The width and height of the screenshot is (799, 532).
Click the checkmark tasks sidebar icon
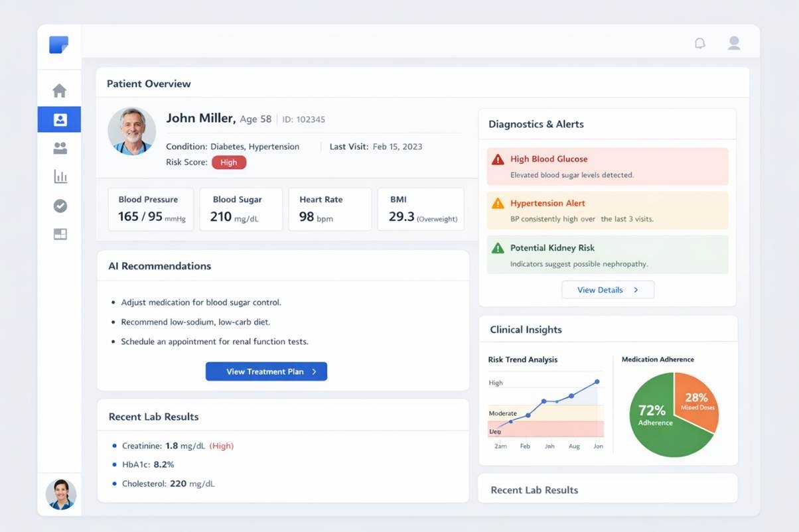tap(60, 206)
